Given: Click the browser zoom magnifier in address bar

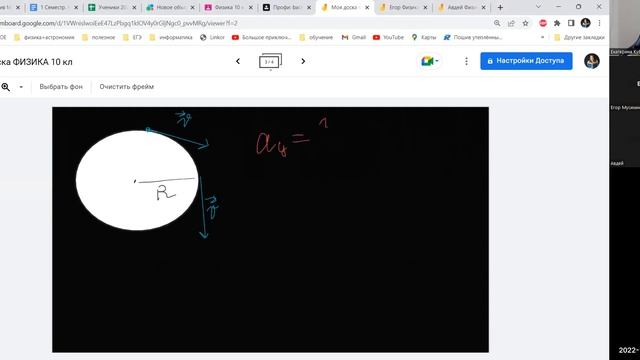Looking at the screenshot, I should (497, 23).
